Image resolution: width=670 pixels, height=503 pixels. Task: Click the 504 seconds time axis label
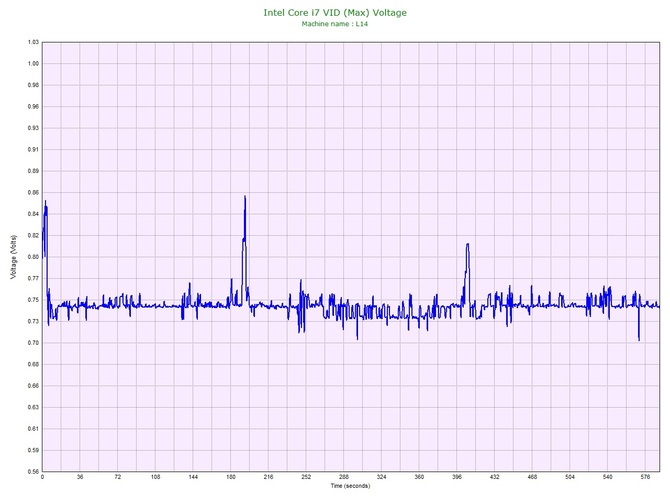coord(570,477)
